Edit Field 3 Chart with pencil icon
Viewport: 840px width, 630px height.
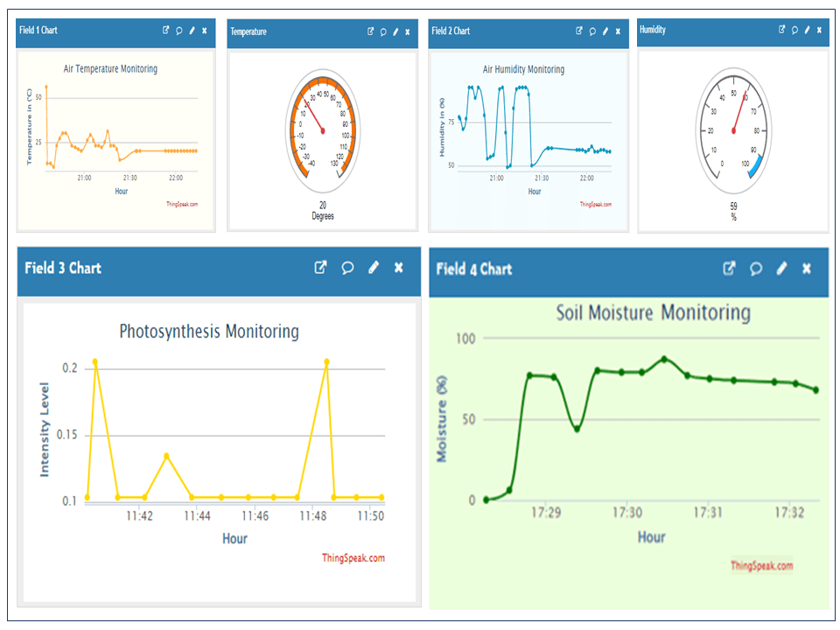(374, 268)
